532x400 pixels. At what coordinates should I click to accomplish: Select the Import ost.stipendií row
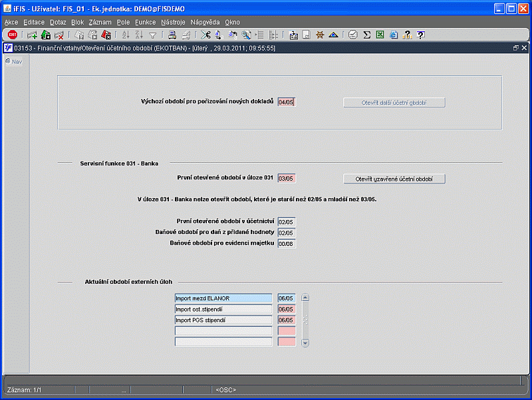pyautogui.click(x=223, y=309)
